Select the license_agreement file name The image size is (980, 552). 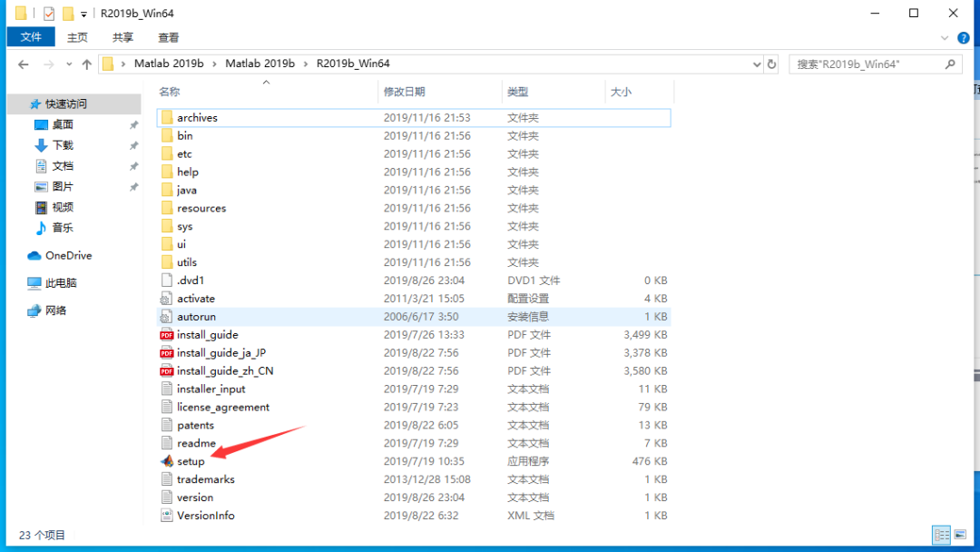pos(223,408)
